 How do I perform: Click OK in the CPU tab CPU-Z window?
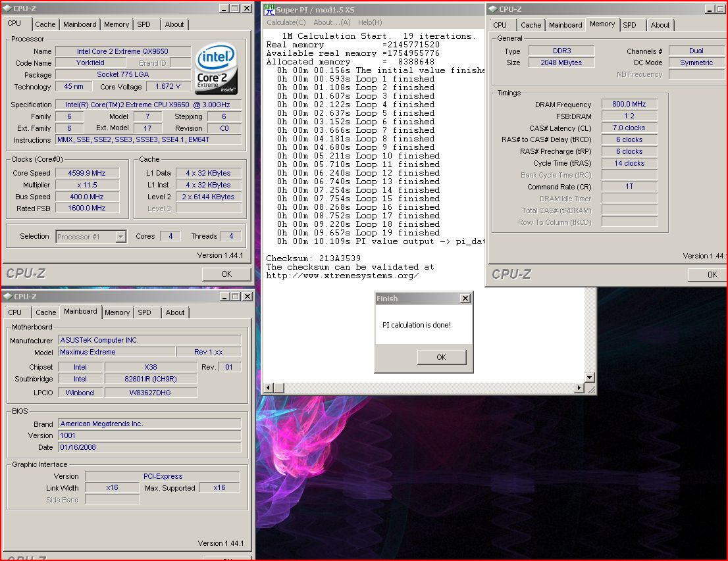click(x=226, y=274)
